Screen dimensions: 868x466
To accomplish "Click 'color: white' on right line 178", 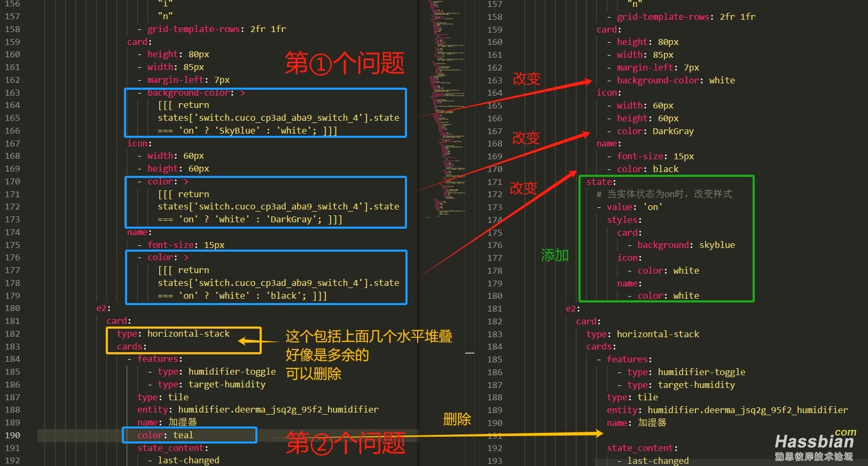I will 668,270.
